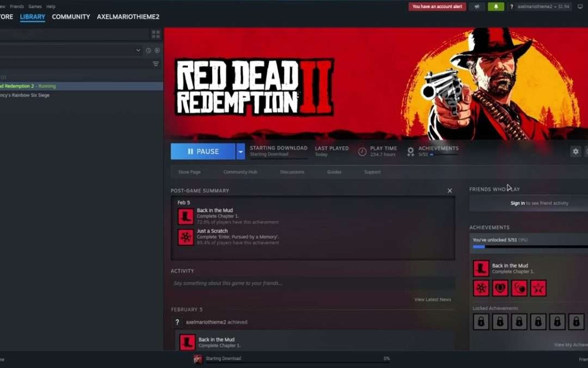Image resolution: width=588 pixels, height=368 pixels.
Task: Open the Games menu
Action: pos(35,7)
